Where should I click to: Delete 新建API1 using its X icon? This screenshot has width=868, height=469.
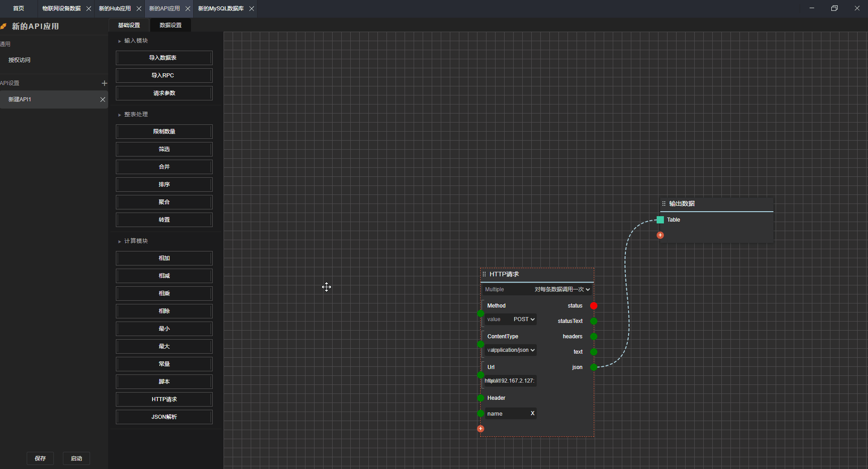tap(103, 99)
